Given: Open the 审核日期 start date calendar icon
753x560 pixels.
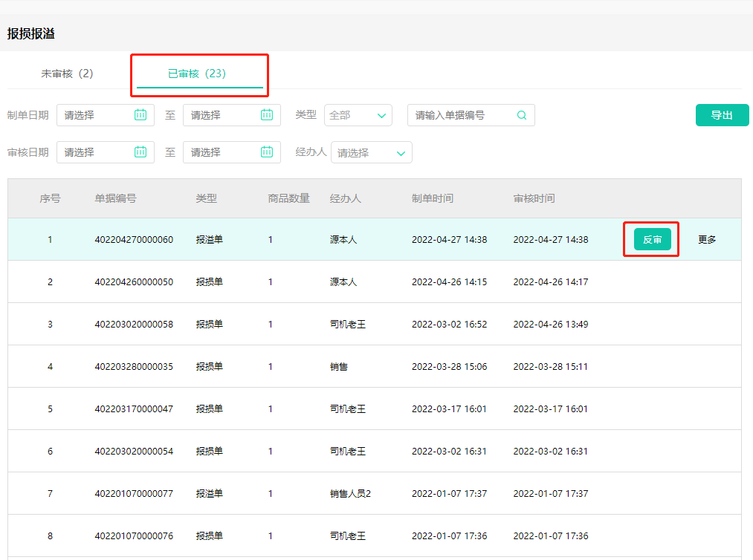Looking at the screenshot, I should [x=142, y=152].
